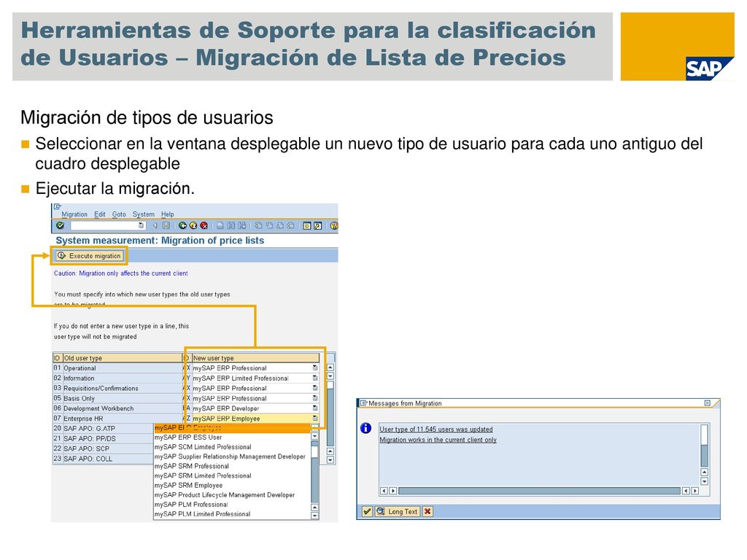Open the Help menu

pyautogui.click(x=167, y=214)
